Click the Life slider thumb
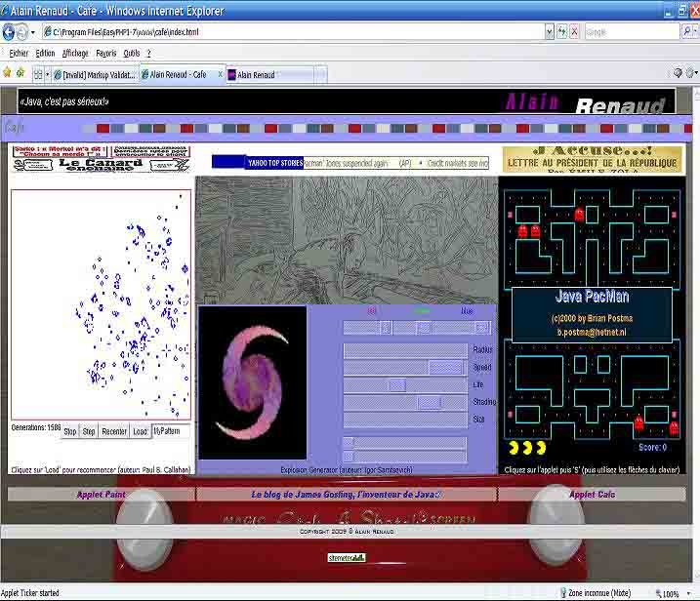 pyautogui.click(x=397, y=385)
